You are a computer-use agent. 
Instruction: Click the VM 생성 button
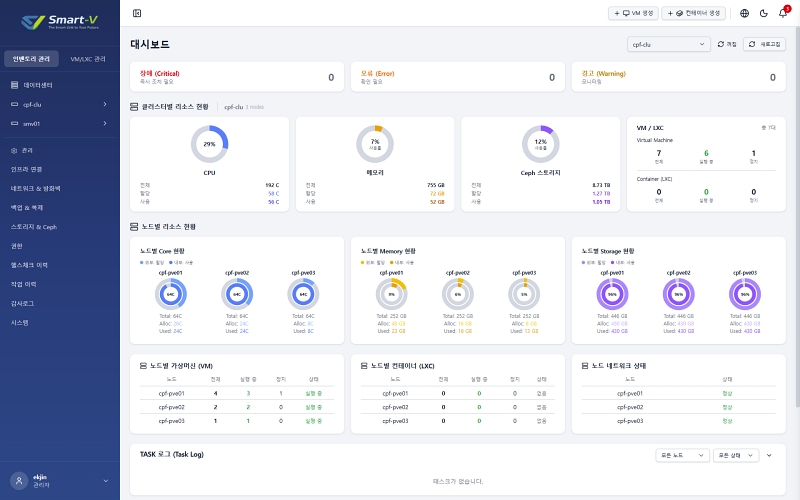tap(633, 13)
